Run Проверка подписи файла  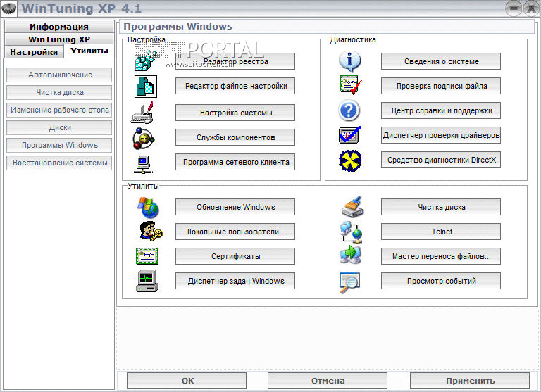coord(441,86)
